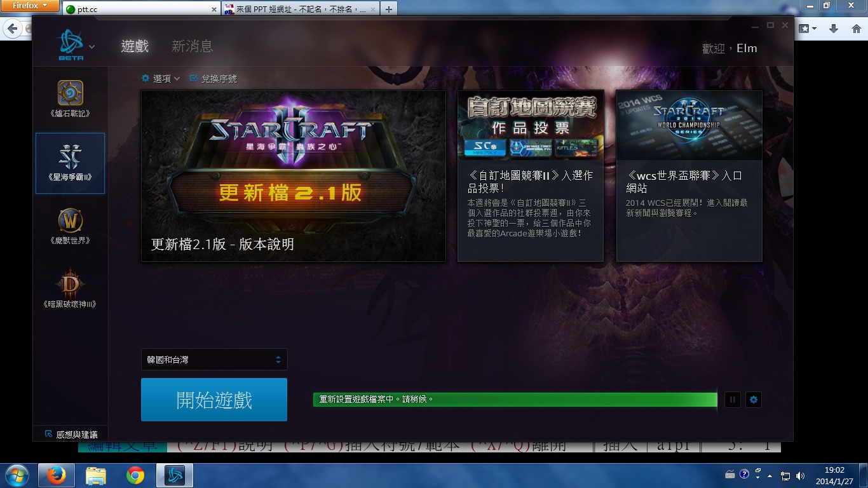Open region selector 韓國和台灣 dropdown
This screenshot has width=868, height=488.
click(214, 360)
